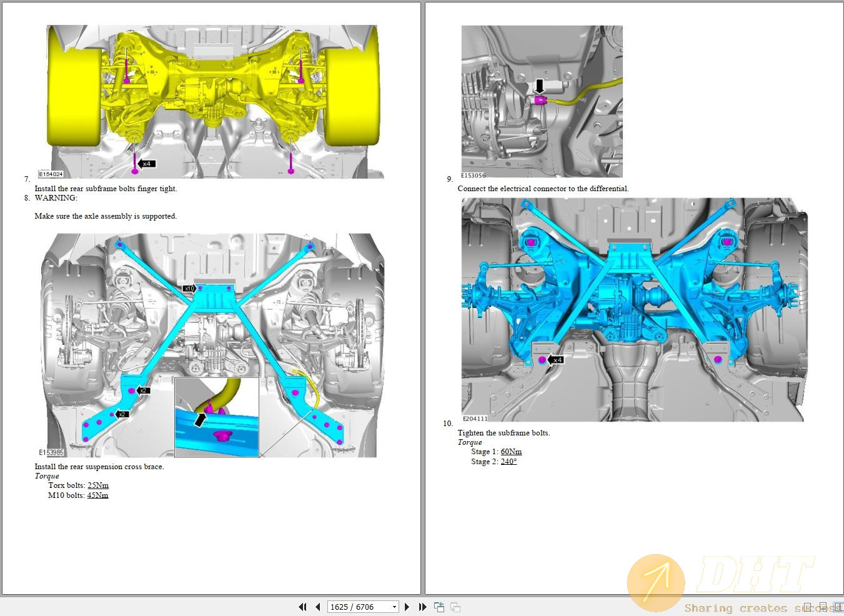This screenshot has height=616, width=844.
Task: Click the 240° Stage 2 torque link
Action: pos(509,462)
